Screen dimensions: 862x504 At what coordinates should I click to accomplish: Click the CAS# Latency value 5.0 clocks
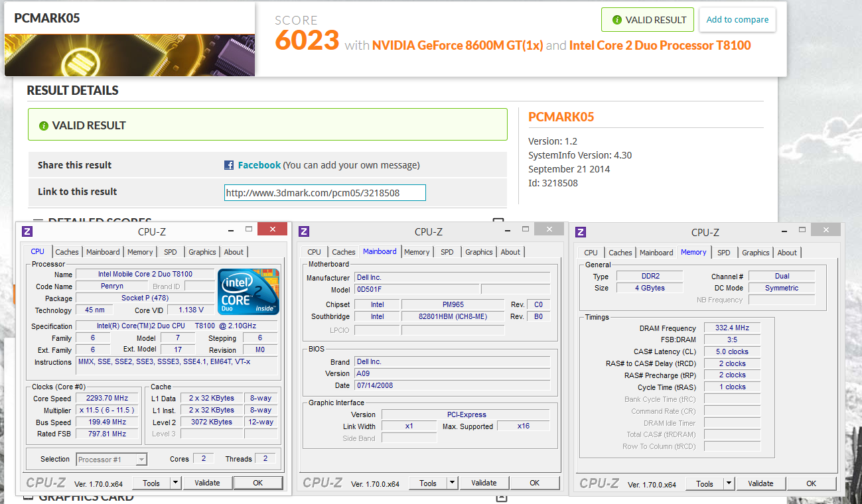click(732, 351)
